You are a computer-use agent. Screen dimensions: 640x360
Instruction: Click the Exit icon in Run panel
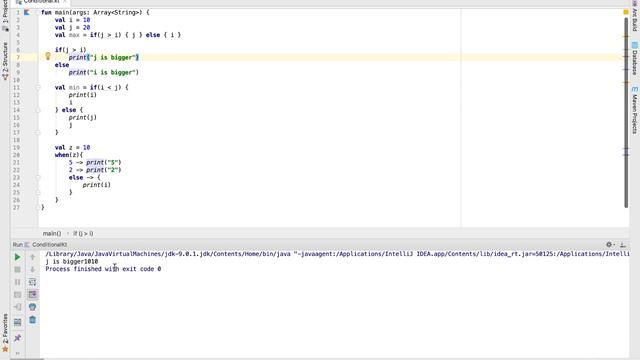point(17,307)
